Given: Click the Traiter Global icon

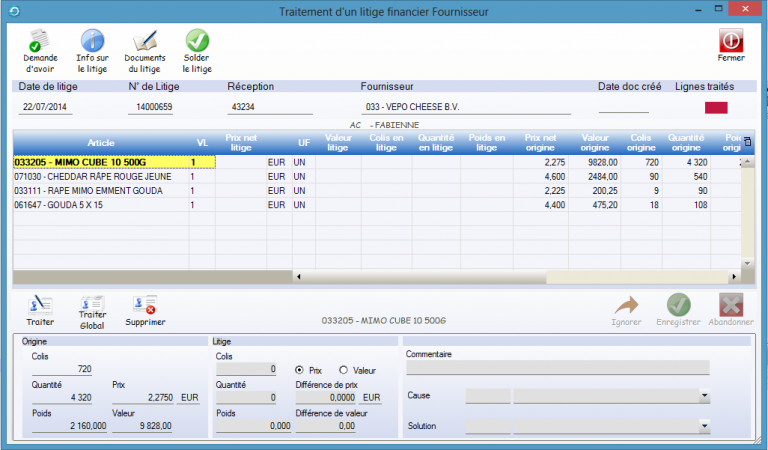Looking at the screenshot, I should pyautogui.click(x=92, y=304).
